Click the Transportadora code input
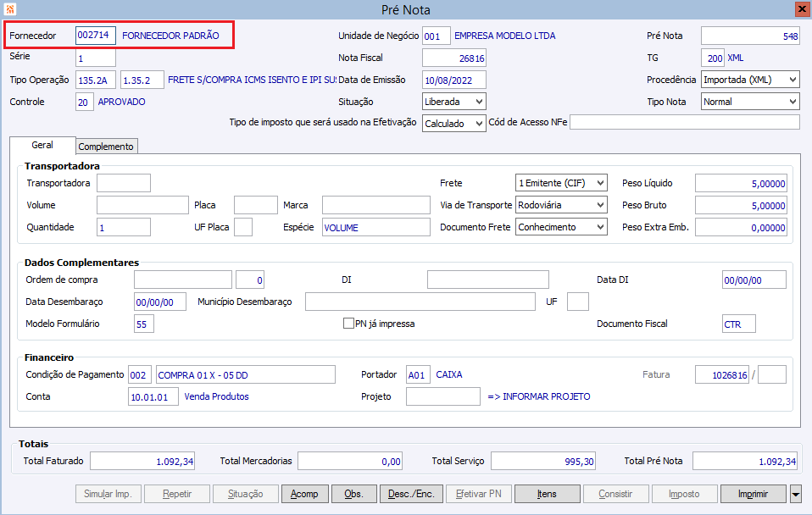Screen dimensions: 812x515 [123, 183]
